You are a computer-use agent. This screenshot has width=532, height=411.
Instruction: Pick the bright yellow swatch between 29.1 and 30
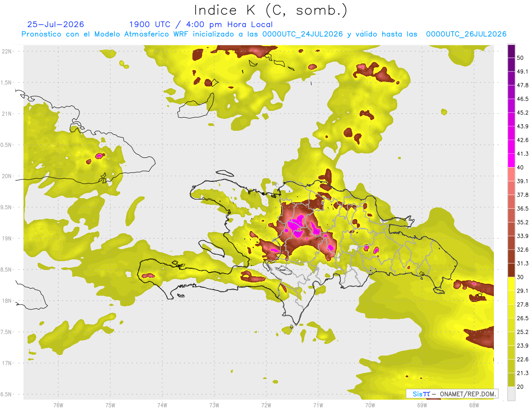pos(511,284)
